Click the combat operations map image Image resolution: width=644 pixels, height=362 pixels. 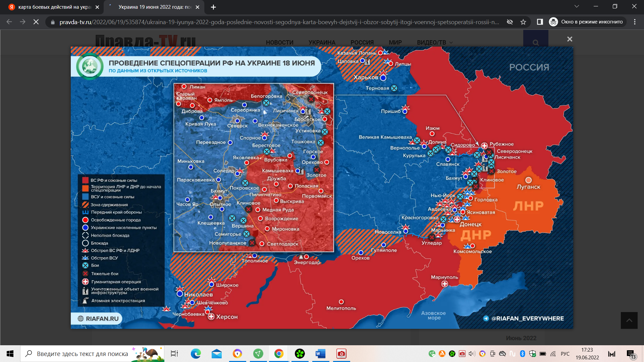coord(322,188)
